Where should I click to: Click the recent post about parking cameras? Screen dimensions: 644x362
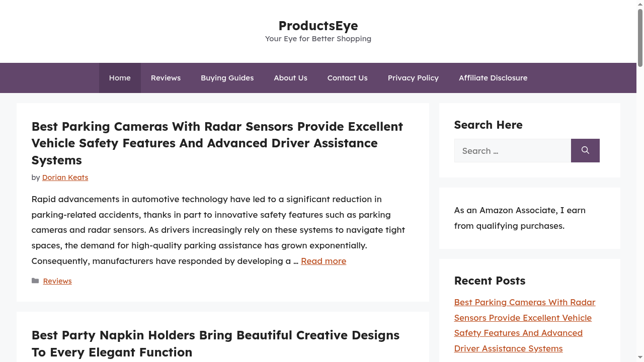[524, 325]
